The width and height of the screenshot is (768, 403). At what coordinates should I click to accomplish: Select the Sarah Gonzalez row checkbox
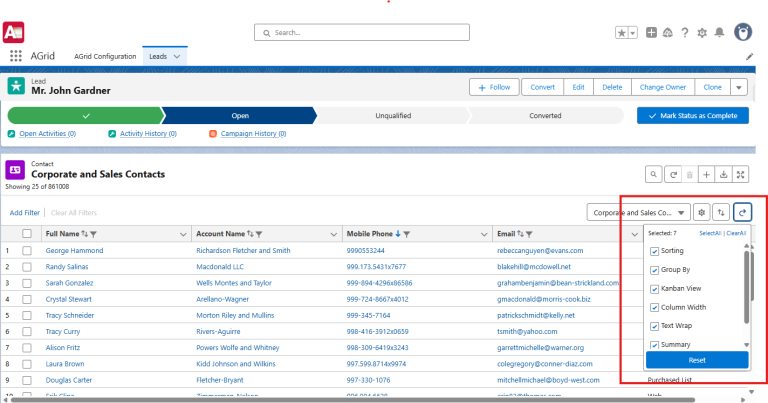[27, 283]
